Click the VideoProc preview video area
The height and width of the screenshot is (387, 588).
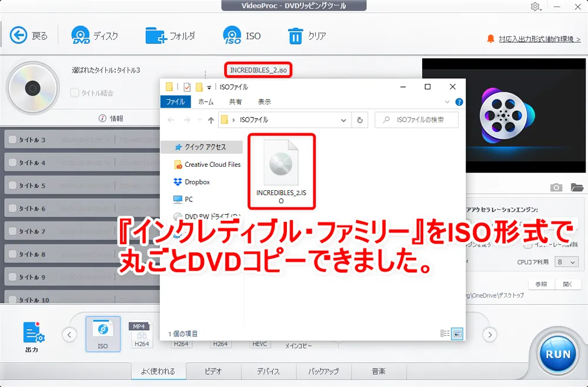tap(504, 115)
